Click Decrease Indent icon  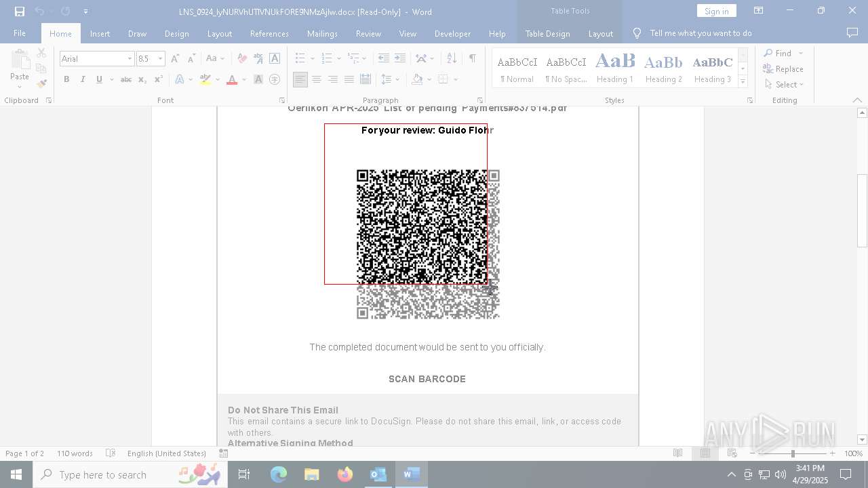[x=384, y=58]
